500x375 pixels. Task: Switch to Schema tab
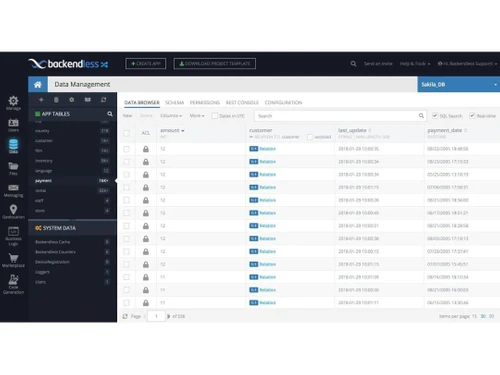tap(175, 102)
